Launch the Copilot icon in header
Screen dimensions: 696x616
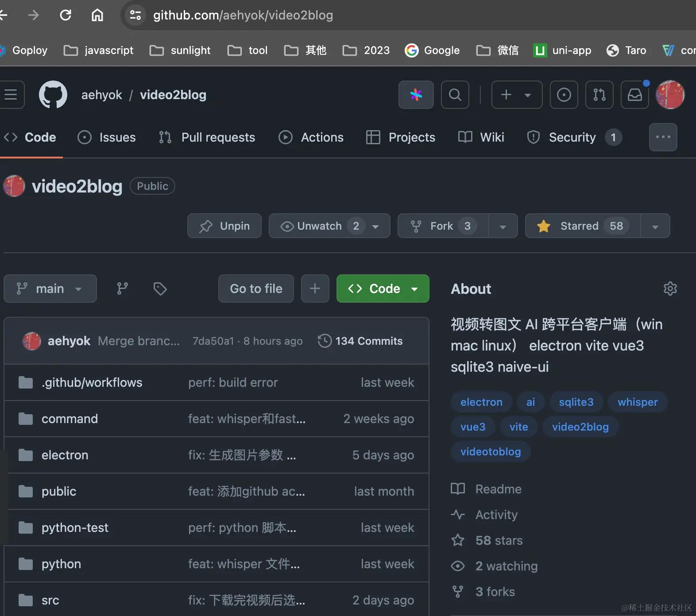point(416,95)
